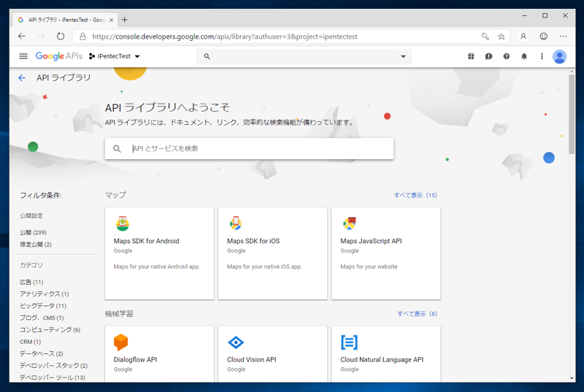Screen dimensions: 584x392
Task: Click the Maps JavaScript API icon
Action: pos(350,223)
